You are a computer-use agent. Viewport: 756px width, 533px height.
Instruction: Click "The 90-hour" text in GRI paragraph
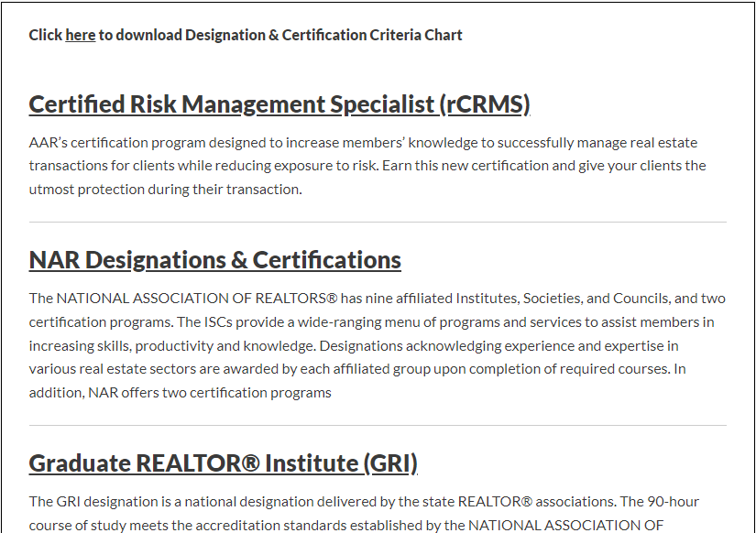click(x=660, y=502)
